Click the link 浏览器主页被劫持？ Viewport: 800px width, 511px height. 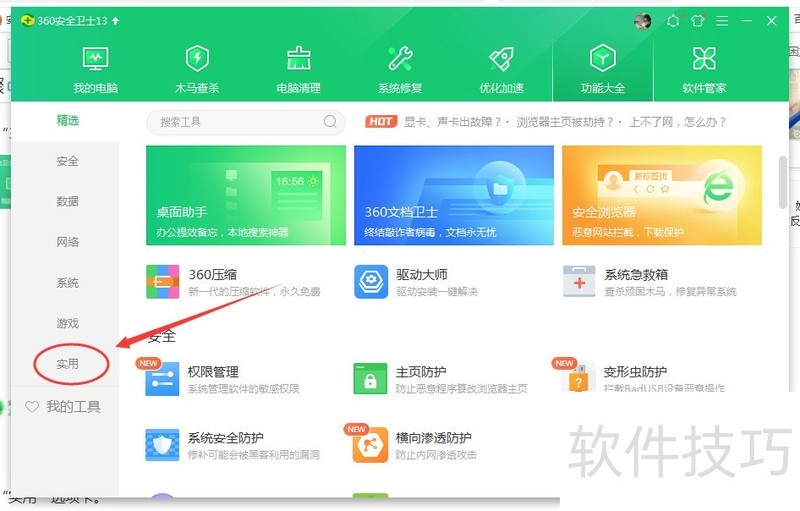(x=565, y=122)
